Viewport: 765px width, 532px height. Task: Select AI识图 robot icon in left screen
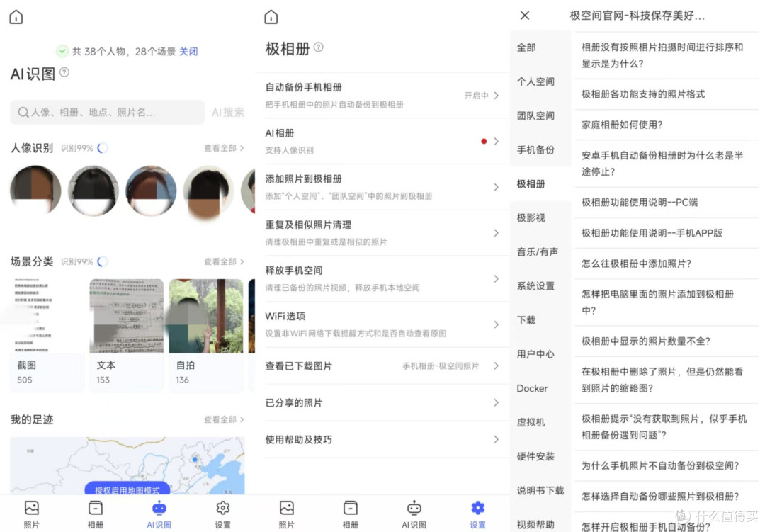point(159,508)
